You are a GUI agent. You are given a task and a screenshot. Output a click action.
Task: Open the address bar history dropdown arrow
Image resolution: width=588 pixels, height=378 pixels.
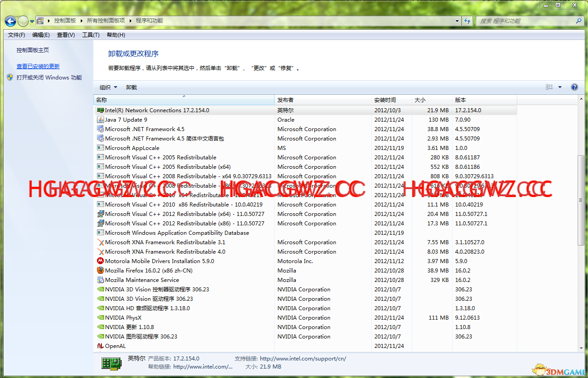pos(456,21)
